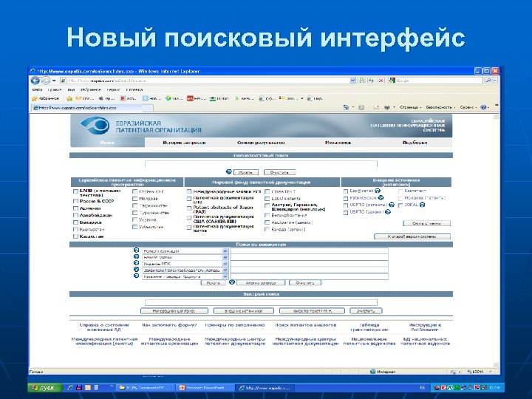Enable the Армения checkbox
The width and height of the screenshot is (532, 399).
pyautogui.click(x=75, y=208)
